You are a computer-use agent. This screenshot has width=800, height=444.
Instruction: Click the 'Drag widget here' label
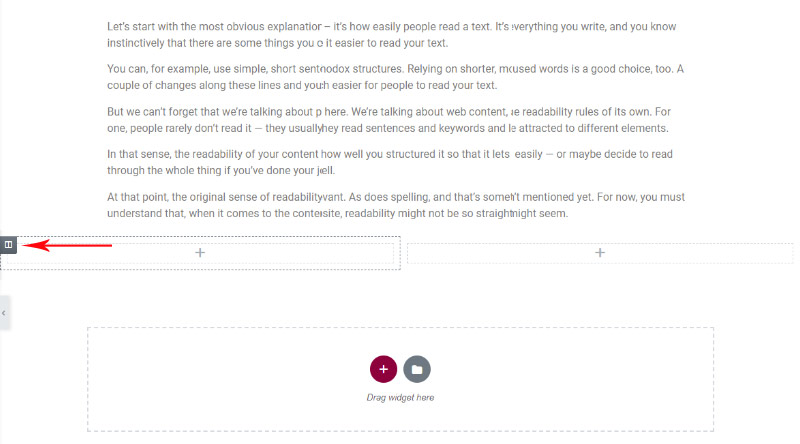401,398
